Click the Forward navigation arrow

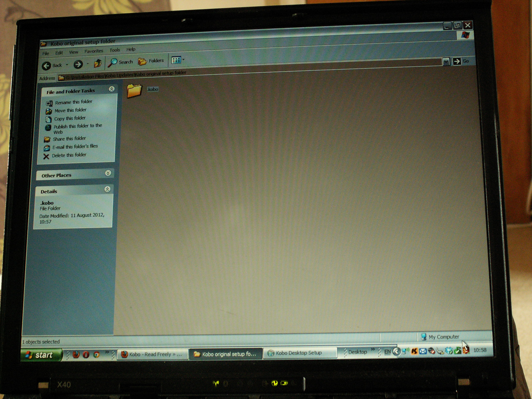78,64
